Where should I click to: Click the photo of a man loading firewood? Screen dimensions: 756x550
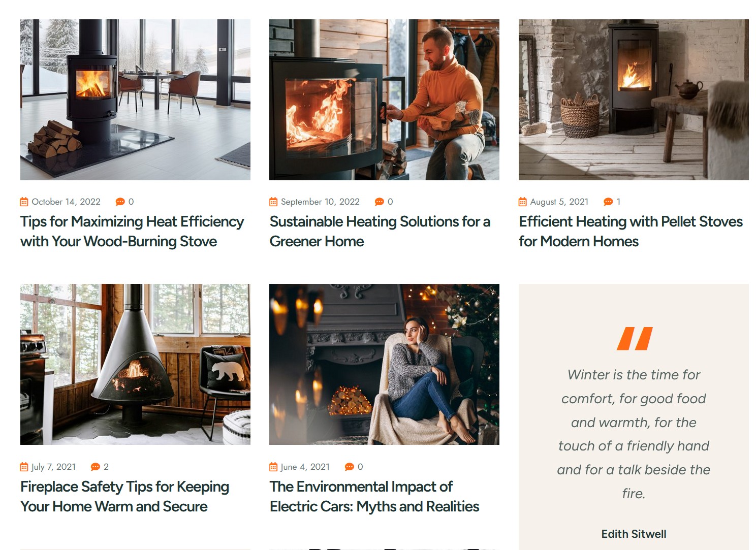tap(384, 100)
